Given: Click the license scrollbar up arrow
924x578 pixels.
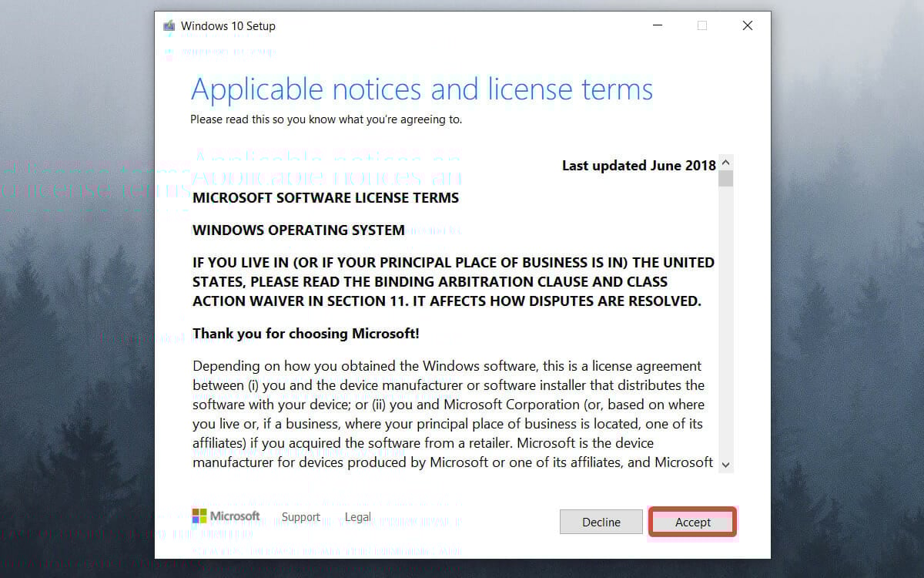Looking at the screenshot, I should coord(725,163).
